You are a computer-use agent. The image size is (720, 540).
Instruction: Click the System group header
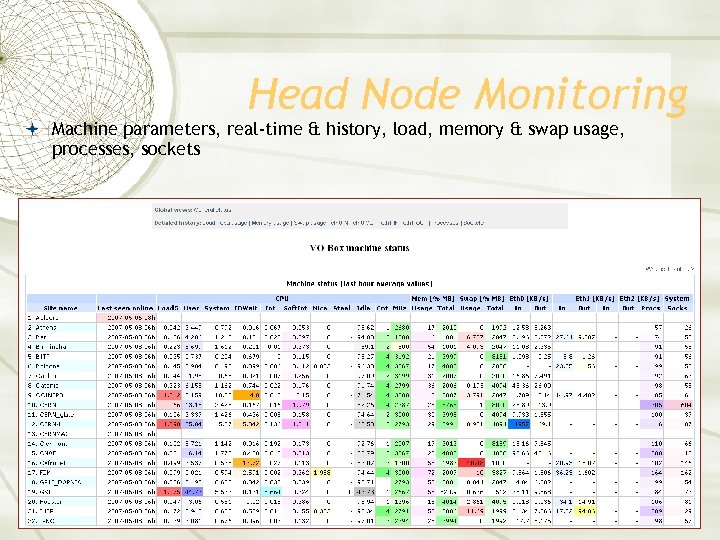(x=677, y=298)
